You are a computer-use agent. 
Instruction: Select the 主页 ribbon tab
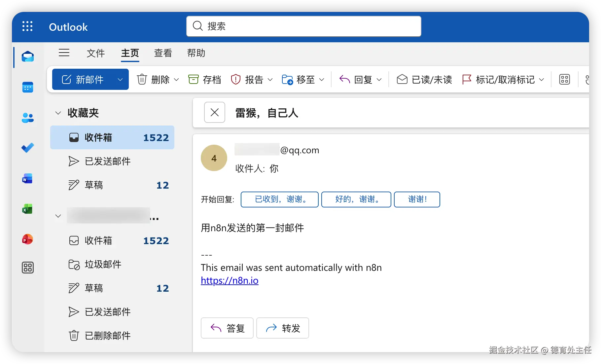click(x=130, y=53)
